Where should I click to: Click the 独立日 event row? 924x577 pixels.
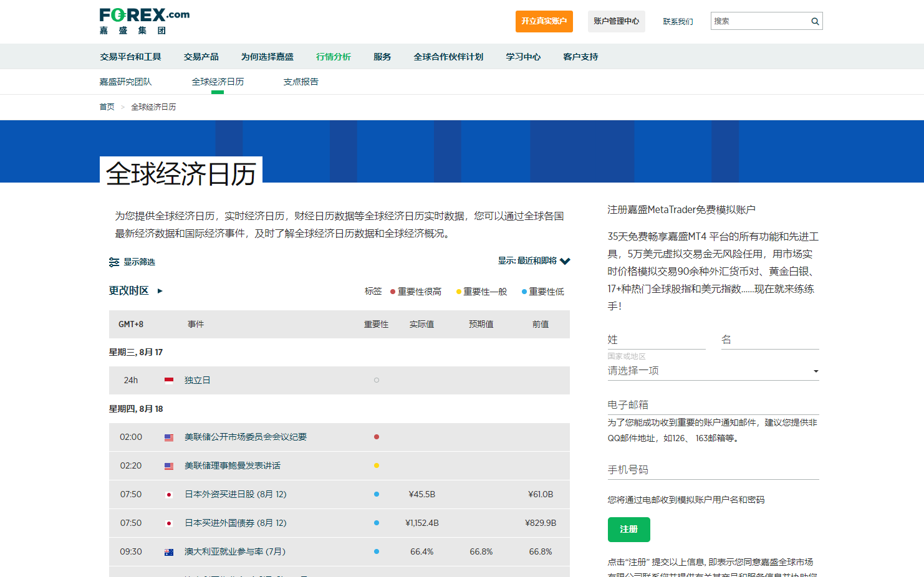click(339, 380)
